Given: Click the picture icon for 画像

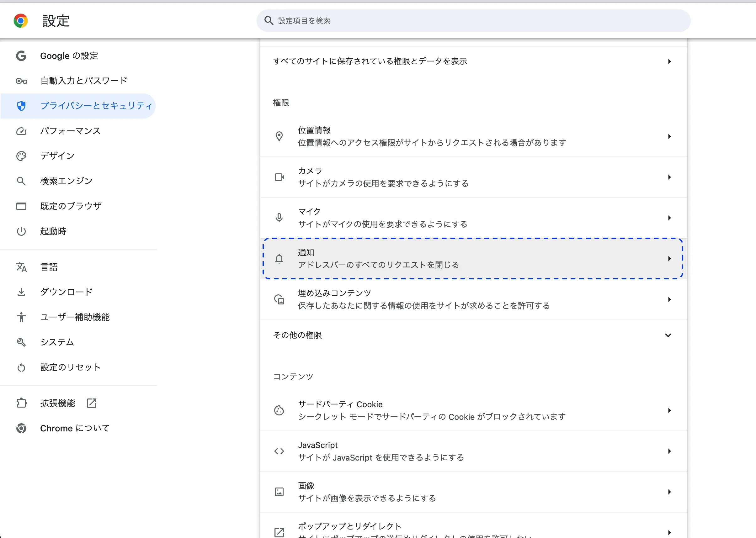Looking at the screenshot, I should pos(279,492).
